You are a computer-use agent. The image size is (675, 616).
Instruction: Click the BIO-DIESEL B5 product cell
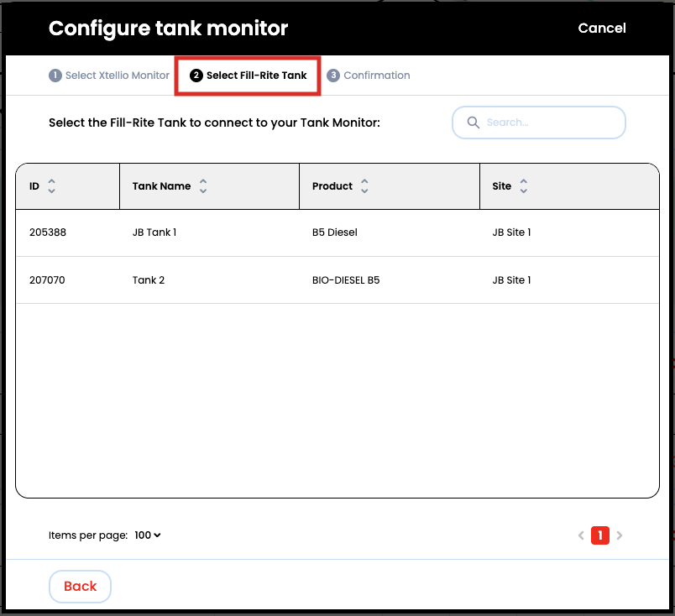tap(346, 280)
